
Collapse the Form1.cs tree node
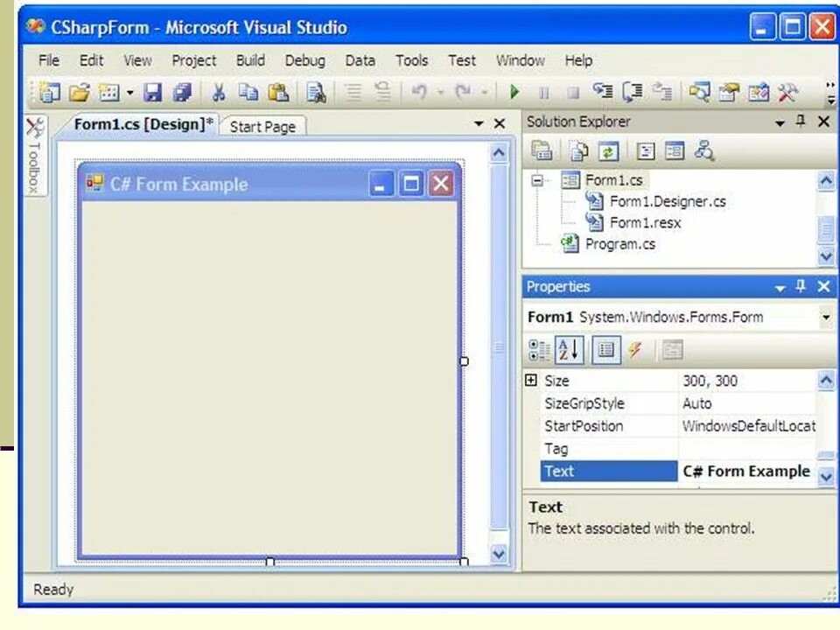pos(537,180)
